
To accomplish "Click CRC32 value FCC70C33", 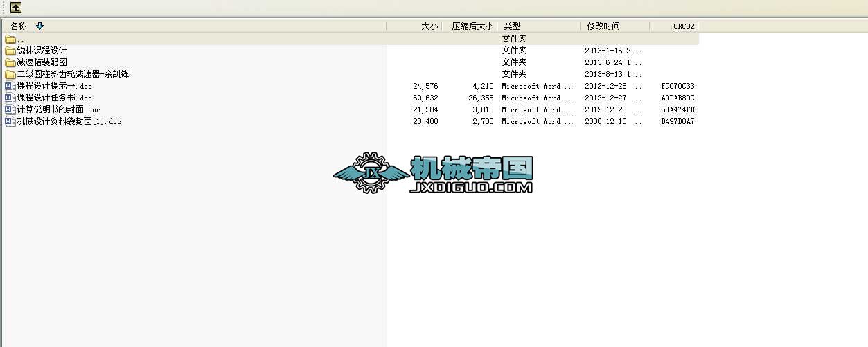I will point(677,86).
